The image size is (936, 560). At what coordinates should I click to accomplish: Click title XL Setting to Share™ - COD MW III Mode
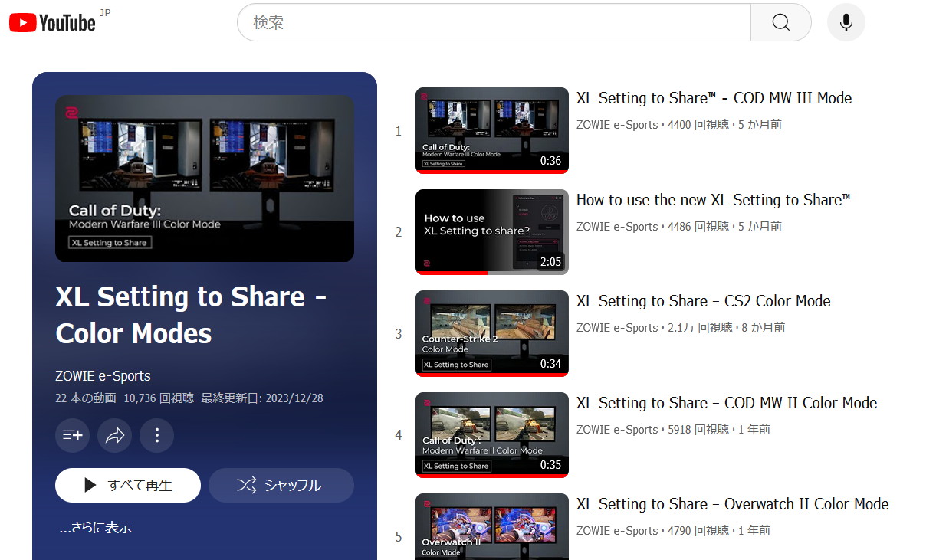pyautogui.click(x=714, y=98)
